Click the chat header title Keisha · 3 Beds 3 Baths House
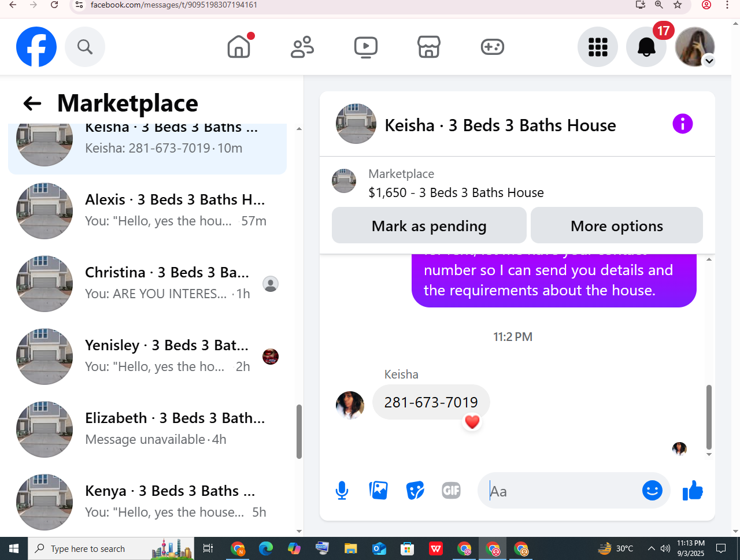Viewport: 740px width, 560px height. [501, 125]
